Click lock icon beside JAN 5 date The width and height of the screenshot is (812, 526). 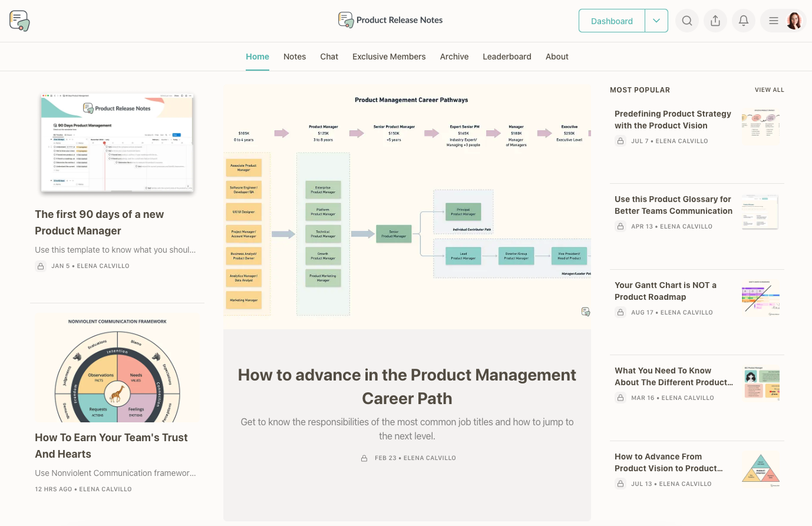pos(41,266)
